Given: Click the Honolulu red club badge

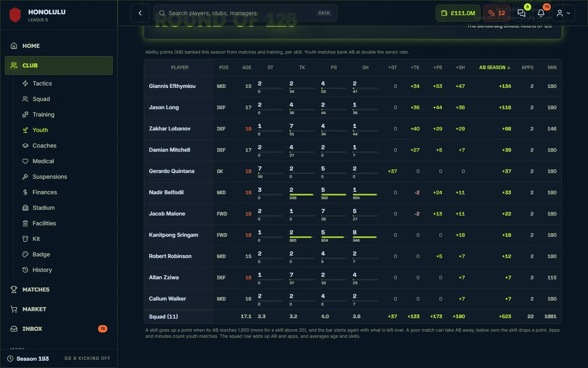Looking at the screenshot, I should point(15,15).
